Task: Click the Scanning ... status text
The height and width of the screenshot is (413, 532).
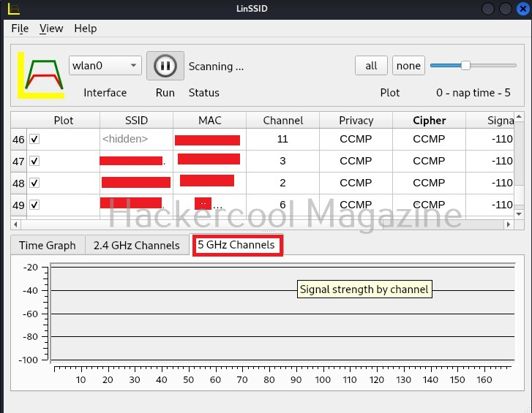Action: tap(216, 66)
